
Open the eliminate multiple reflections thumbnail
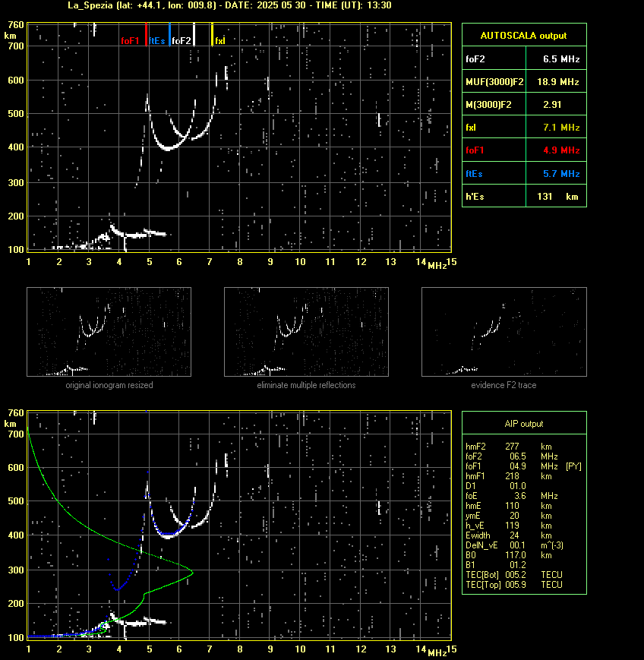click(306, 332)
